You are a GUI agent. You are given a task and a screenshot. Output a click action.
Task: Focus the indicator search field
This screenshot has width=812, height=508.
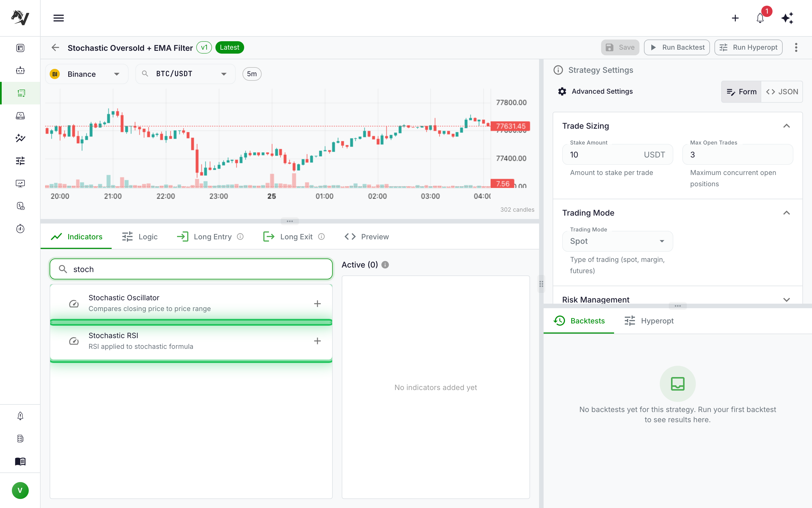pos(191,269)
